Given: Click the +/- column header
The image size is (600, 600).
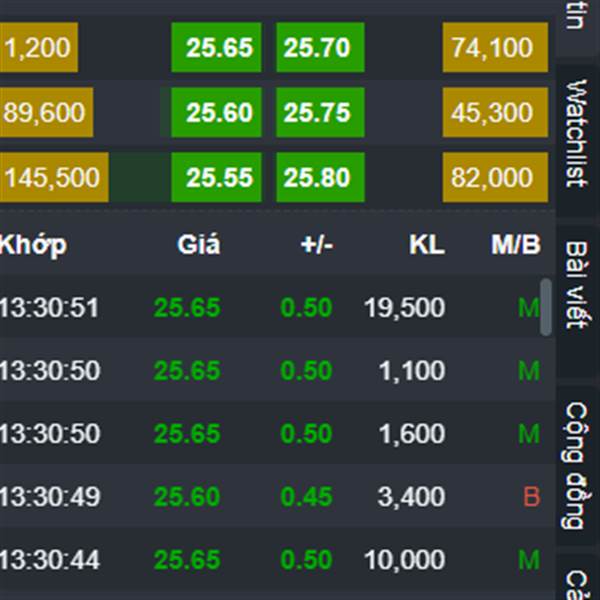Looking at the screenshot, I should 317,244.
